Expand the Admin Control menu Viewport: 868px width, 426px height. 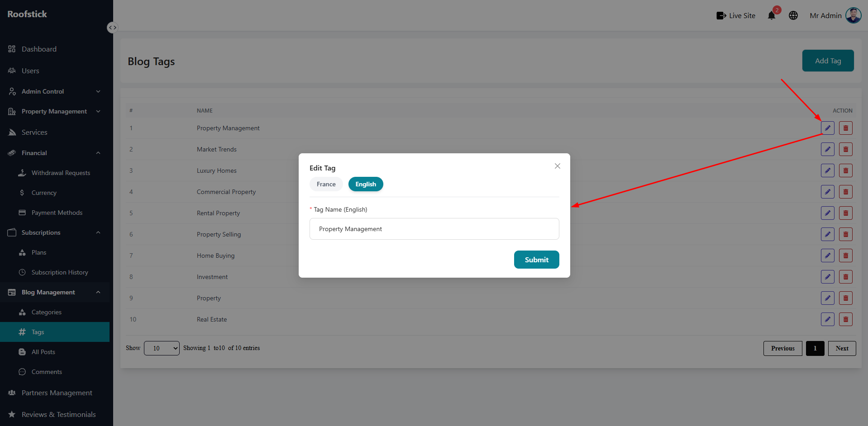coord(55,91)
